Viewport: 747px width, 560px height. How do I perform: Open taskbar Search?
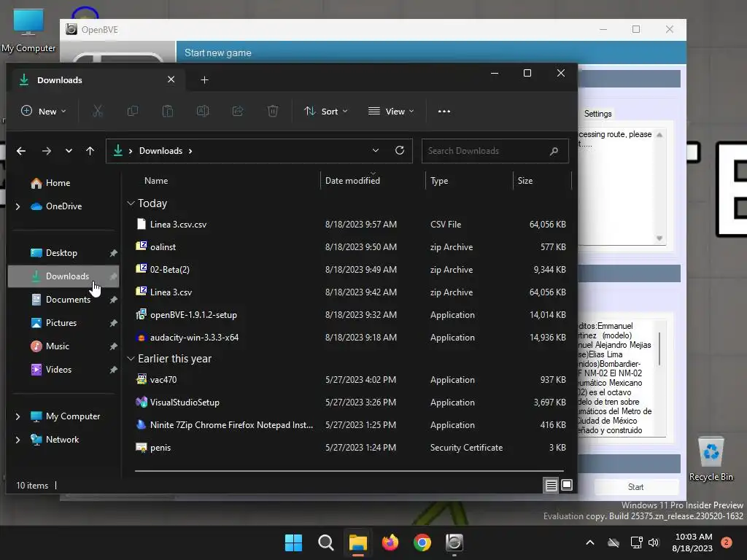click(326, 542)
